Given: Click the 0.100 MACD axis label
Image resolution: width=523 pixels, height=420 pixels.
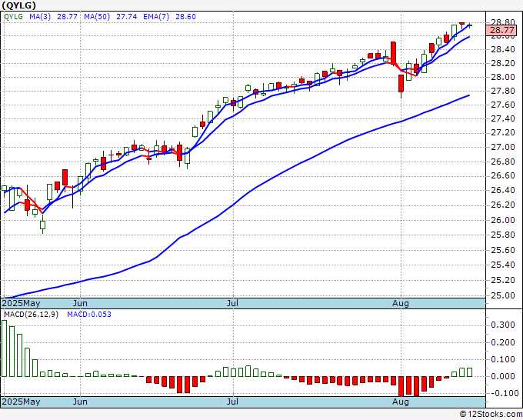Looking at the screenshot, I should (x=503, y=359).
